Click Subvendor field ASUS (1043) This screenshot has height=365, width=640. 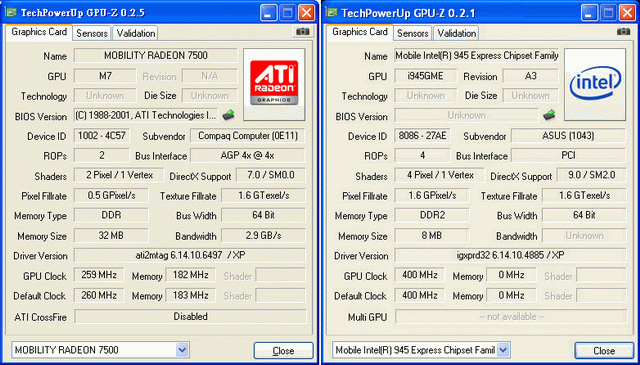(568, 136)
